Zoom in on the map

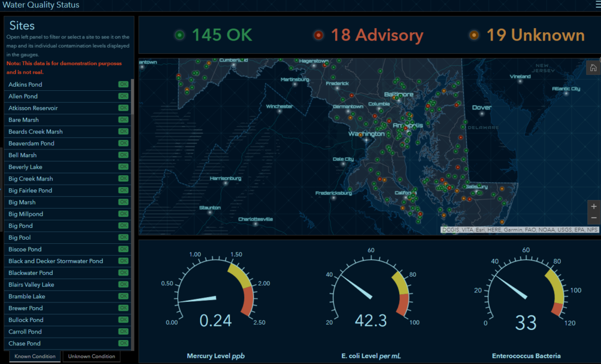pos(594,206)
